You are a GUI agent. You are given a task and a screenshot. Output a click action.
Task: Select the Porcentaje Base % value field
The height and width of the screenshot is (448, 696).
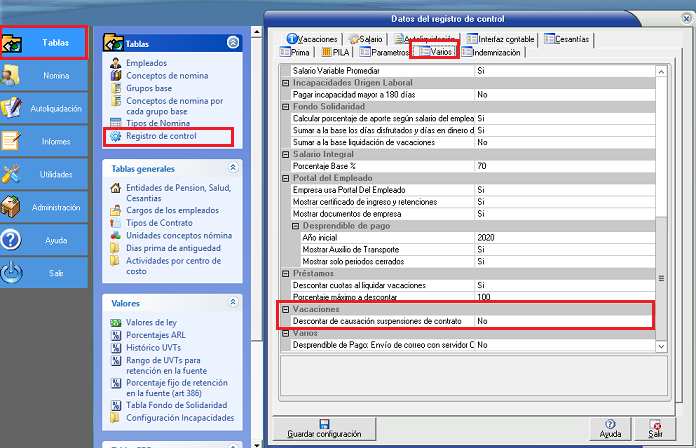click(x=563, y=166)
